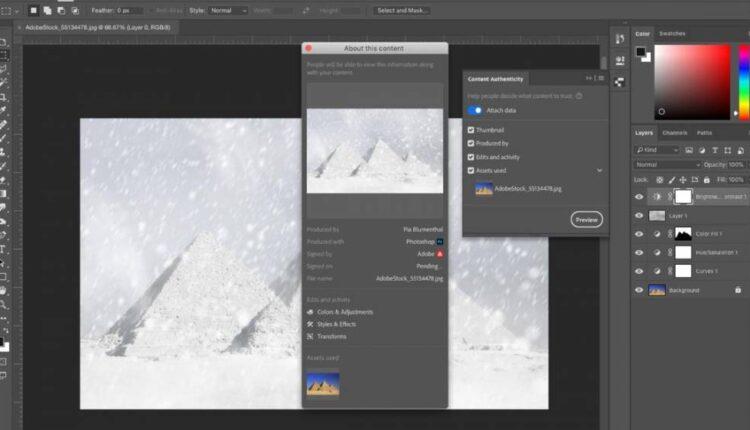Uncheck the Thumbnail checkbox
750x430 pixels.
pyautogui.click(x=471, y=130)
